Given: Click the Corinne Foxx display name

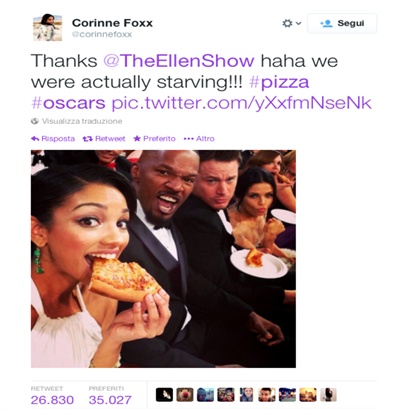Looking at the screenshot, I should (x=112, y=23).
